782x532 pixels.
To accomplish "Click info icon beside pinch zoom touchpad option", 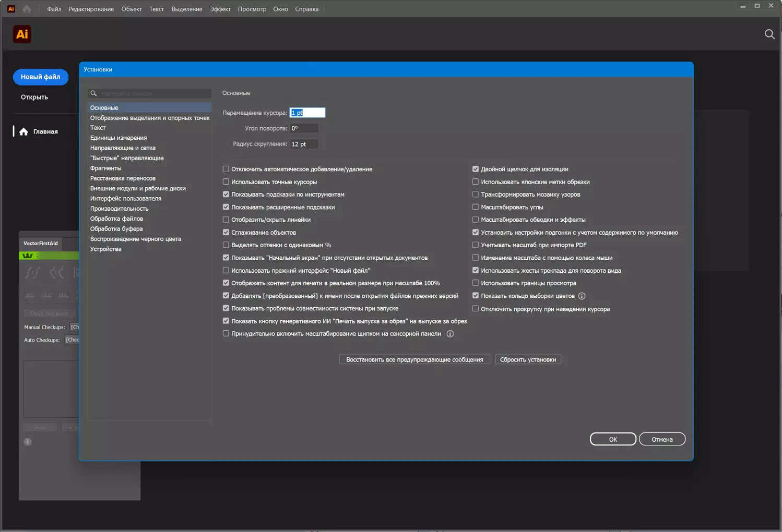I will tap(450, 334).
